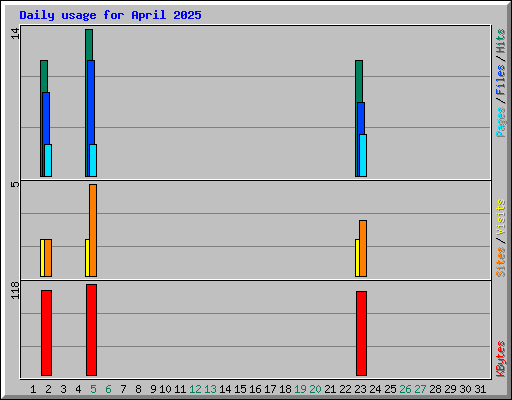This screenshot has height=400, width=512.
Task: Click the Hits legend label
Action: point(500,41)
